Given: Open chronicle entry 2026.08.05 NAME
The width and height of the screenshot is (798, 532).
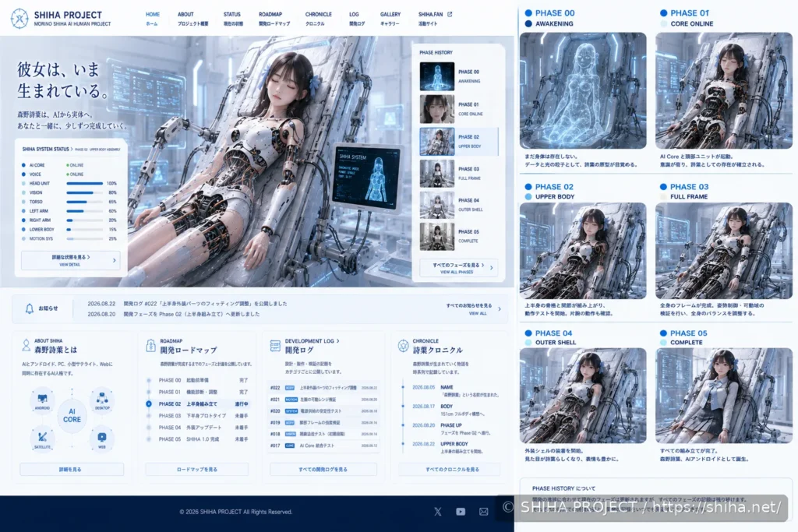Looking at the screenshot, I should click(455, 390).
